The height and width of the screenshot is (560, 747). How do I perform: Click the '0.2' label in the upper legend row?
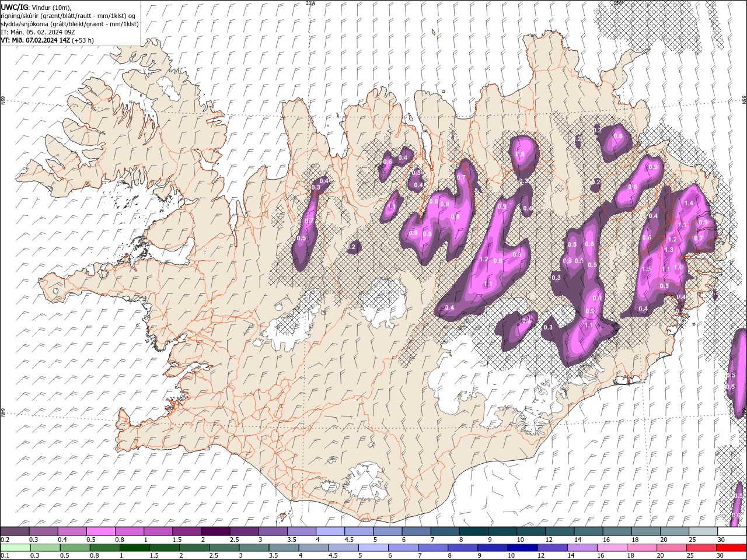tap(5, 540)
